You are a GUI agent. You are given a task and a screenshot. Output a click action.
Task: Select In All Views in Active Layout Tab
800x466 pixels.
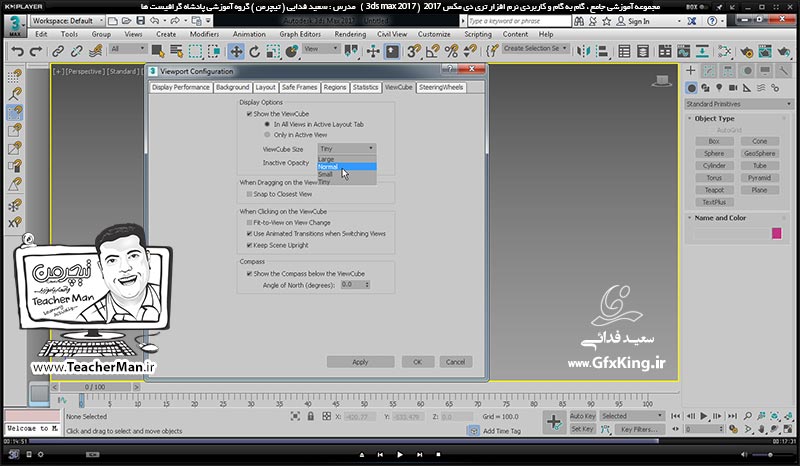(x=267, y=124)
